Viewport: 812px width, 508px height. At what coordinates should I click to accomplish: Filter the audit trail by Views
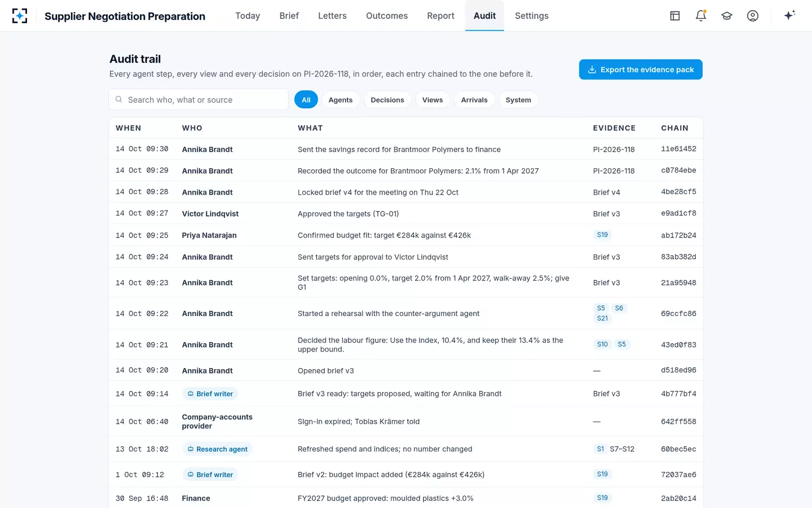click(x=433, y=100)
